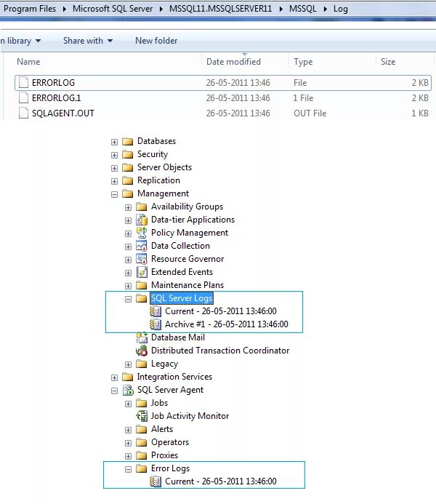
Task: Click the Policy Management icon
Action: 142,233
